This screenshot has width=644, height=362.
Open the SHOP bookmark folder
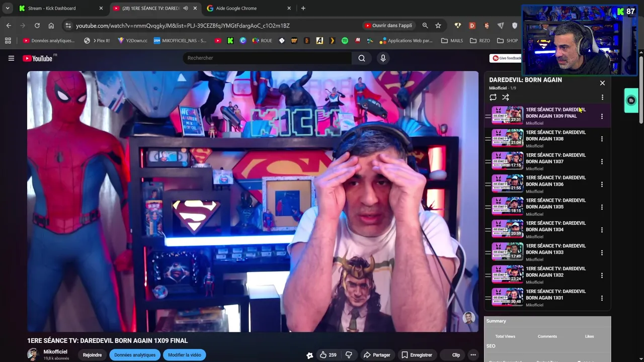(x=507, y=41)
